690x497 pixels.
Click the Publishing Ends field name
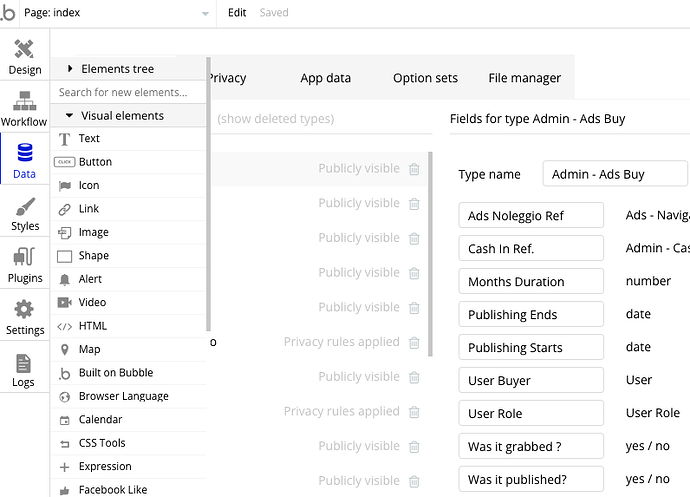pyautogui.click(x=531, y=314)
